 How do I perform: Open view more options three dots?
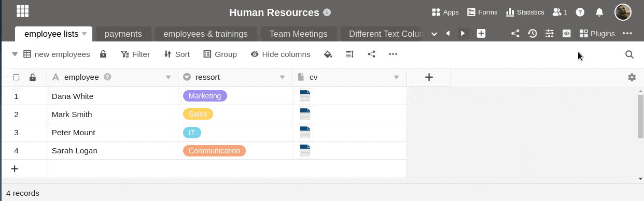coord(393,54)
